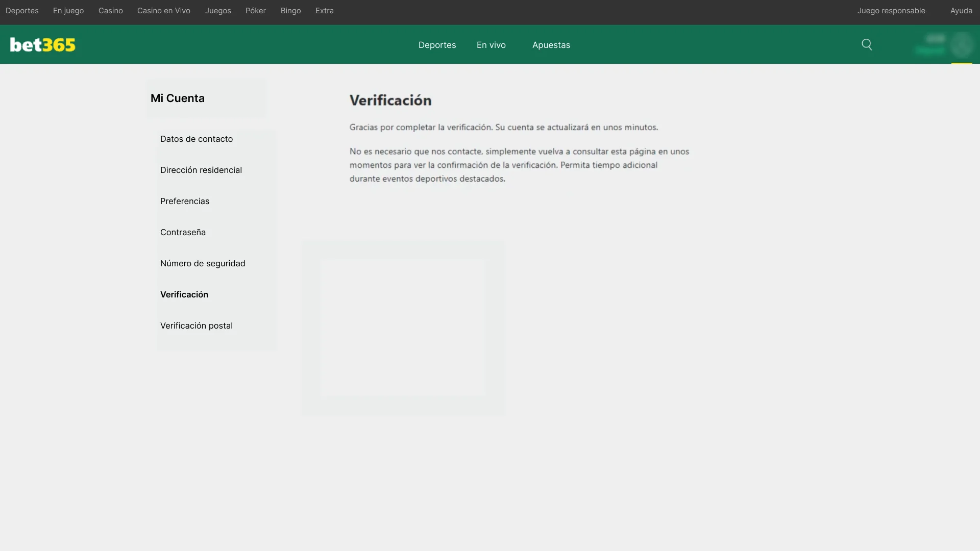Select the Juegos menu item
This screenshot has width=980, height=551.
tap(218, 10)
